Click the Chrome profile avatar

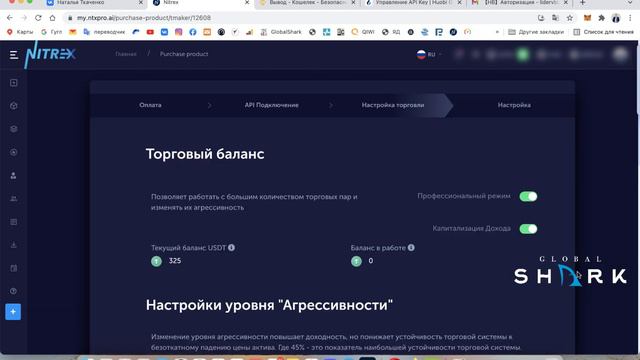pos(616,18)
